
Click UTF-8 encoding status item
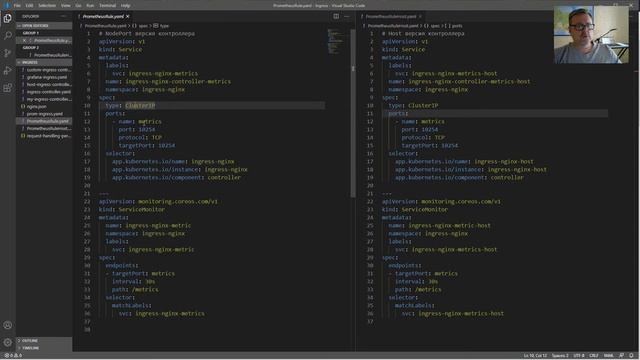(x=579, y=356)
